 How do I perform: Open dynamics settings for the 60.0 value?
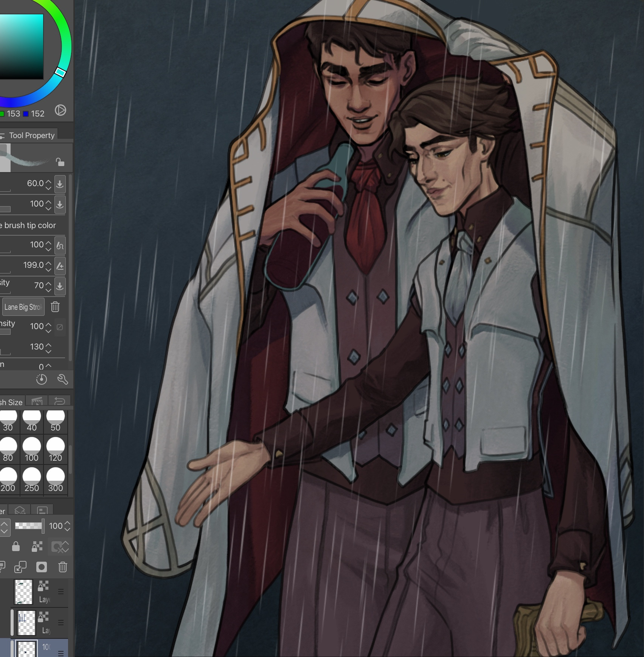coord(60,184)
